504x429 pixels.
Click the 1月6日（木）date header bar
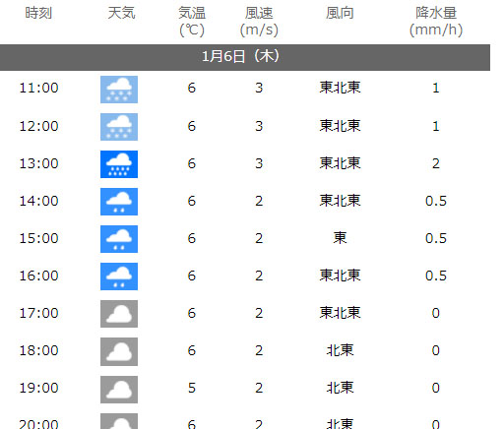(245, 57)
